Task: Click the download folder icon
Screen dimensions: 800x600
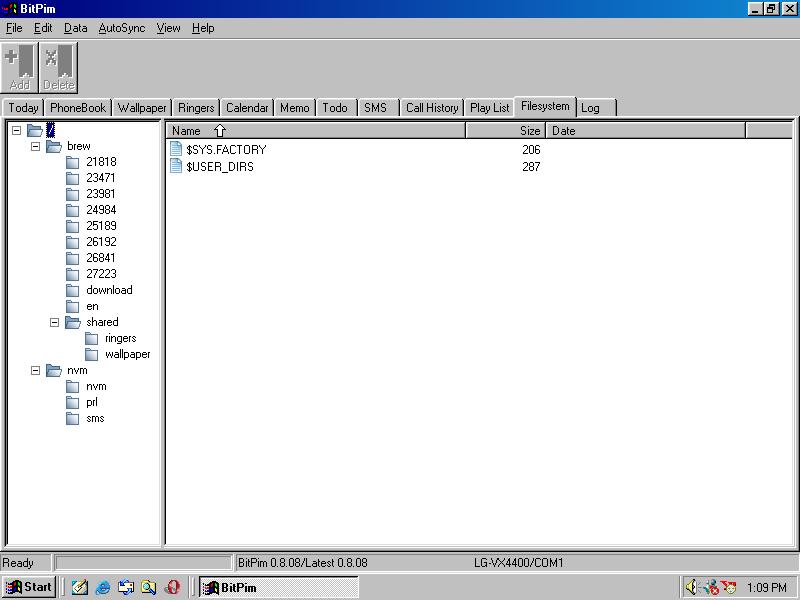Action: point(72,290)
